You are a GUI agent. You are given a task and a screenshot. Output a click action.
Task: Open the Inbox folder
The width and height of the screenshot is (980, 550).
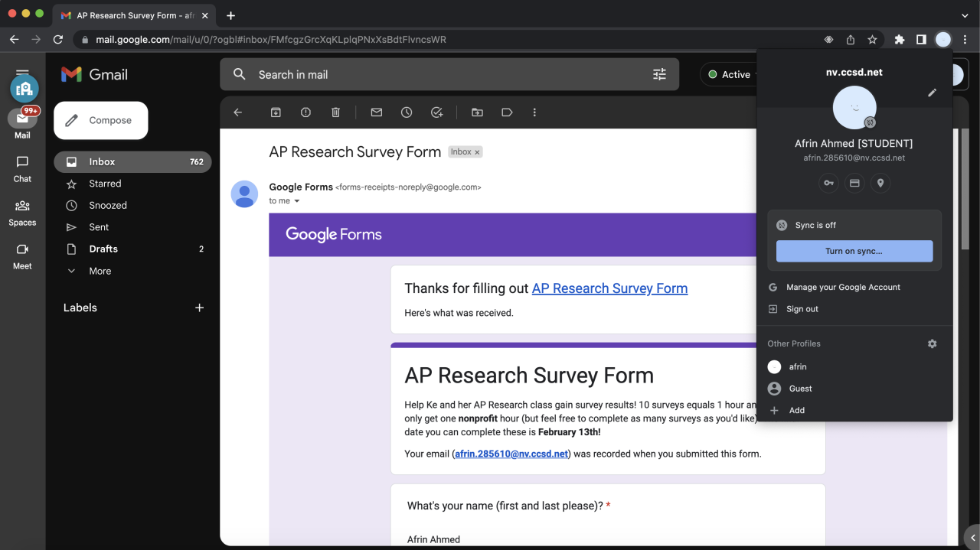click(x=132, y=161)
